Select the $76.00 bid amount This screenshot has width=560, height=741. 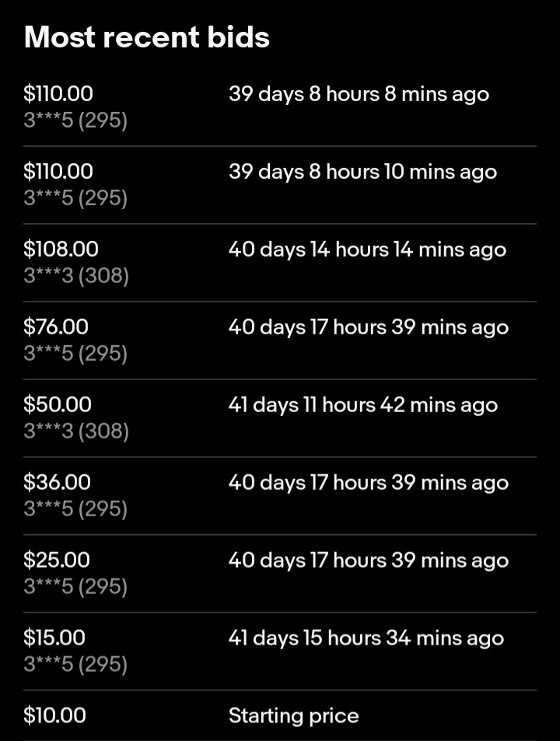pyautogui.click(x=56, y=327)
